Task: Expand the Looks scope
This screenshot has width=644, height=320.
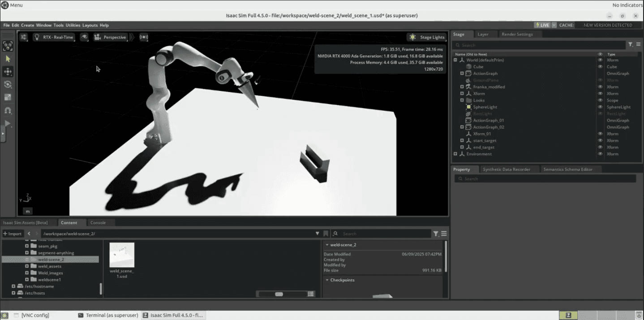Action: 462,100
